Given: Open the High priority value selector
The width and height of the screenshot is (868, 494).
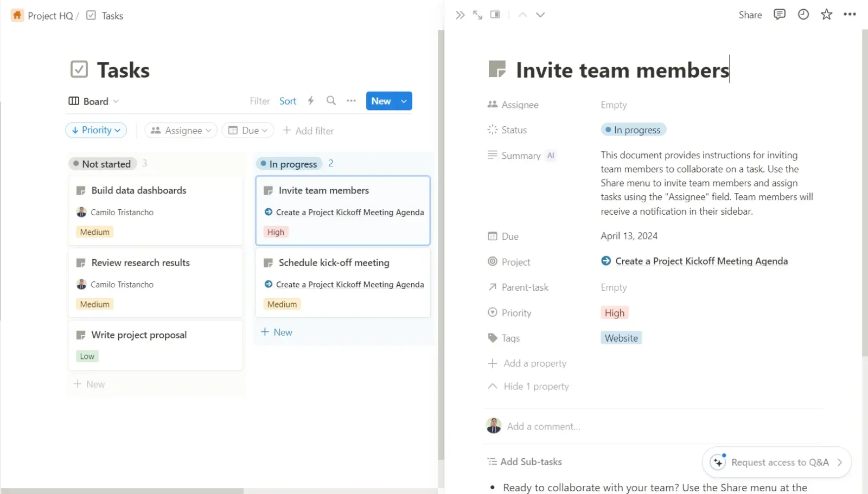Looking at the screenshot, I should pos(615,313).
